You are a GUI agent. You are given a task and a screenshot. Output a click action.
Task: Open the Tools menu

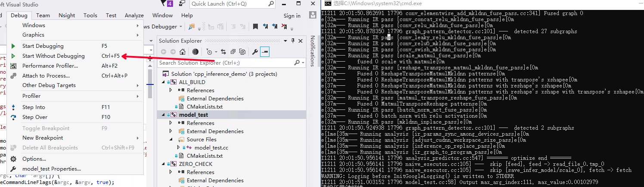pos(90,15)
